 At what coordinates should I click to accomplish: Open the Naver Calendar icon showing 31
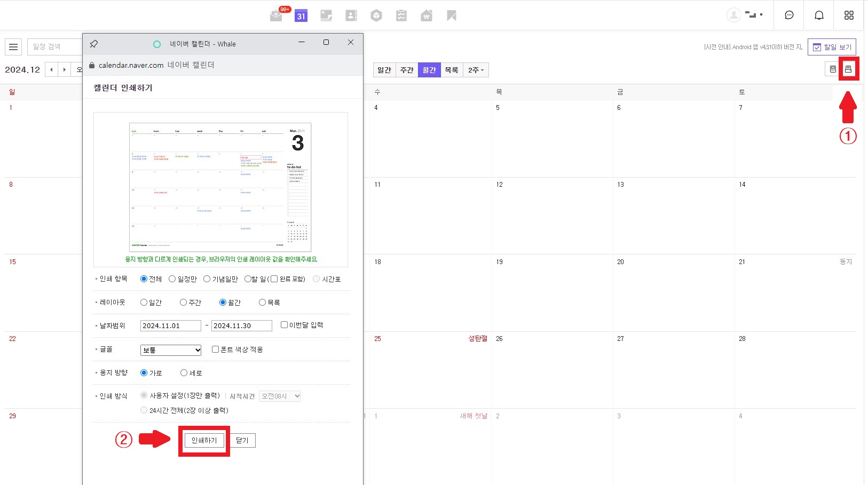tap(301, 15)
